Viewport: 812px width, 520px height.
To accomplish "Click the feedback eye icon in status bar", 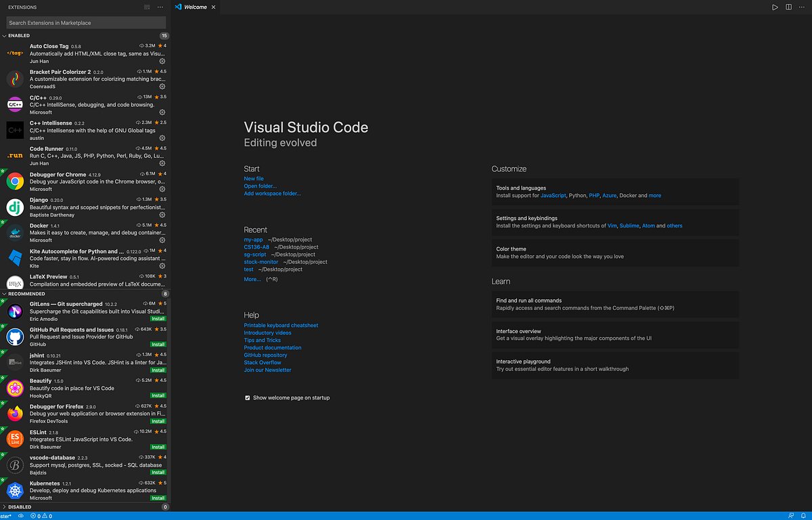I will point(20,515).
